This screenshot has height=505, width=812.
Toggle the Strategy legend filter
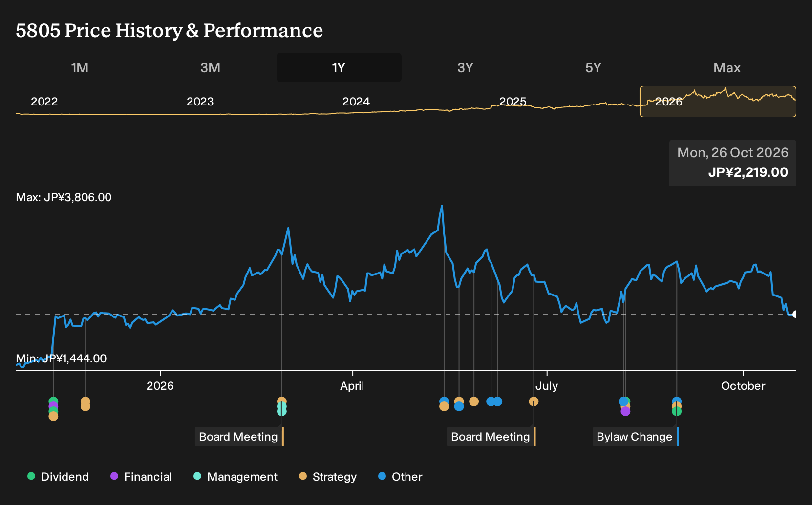coord(328,477)
